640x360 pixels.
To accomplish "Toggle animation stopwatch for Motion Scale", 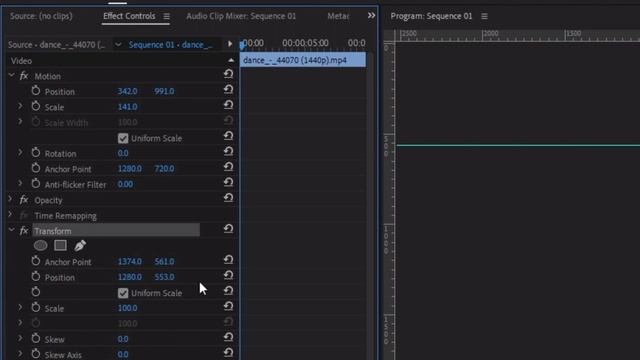I will (x=36, y=107).
